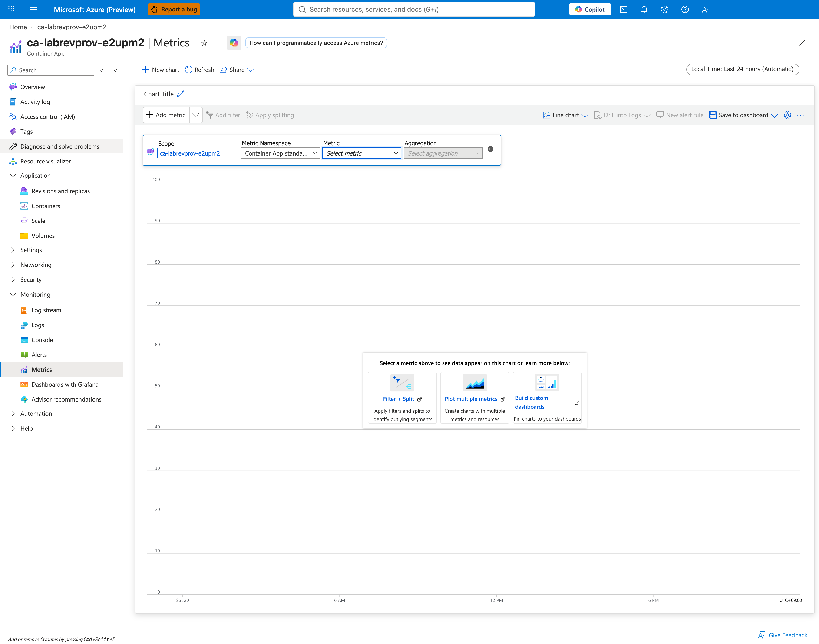Open chart settings gear icon

tap(787, 115)
